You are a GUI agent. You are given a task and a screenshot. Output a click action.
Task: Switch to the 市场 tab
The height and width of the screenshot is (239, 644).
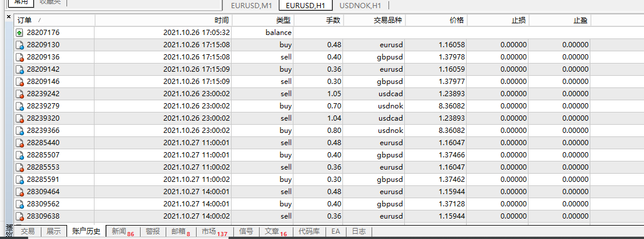pos(213,231)
